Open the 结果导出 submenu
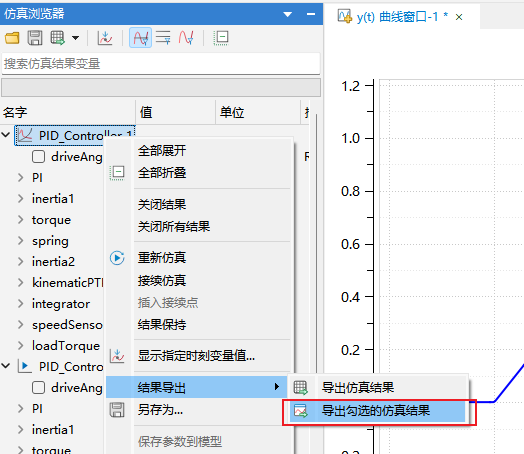Image resolution: width=524 pixels, height=454 pixels. (x=196, y=387)
